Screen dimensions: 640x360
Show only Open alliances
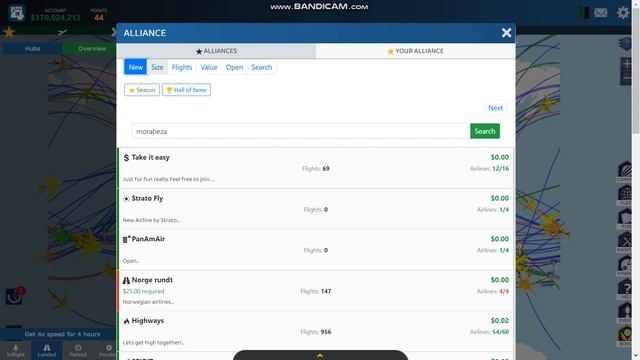click(234, 67)
